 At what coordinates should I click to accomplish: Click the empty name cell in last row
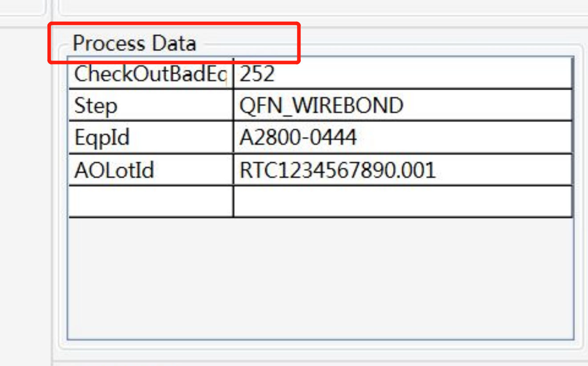(x=150, y=201)
